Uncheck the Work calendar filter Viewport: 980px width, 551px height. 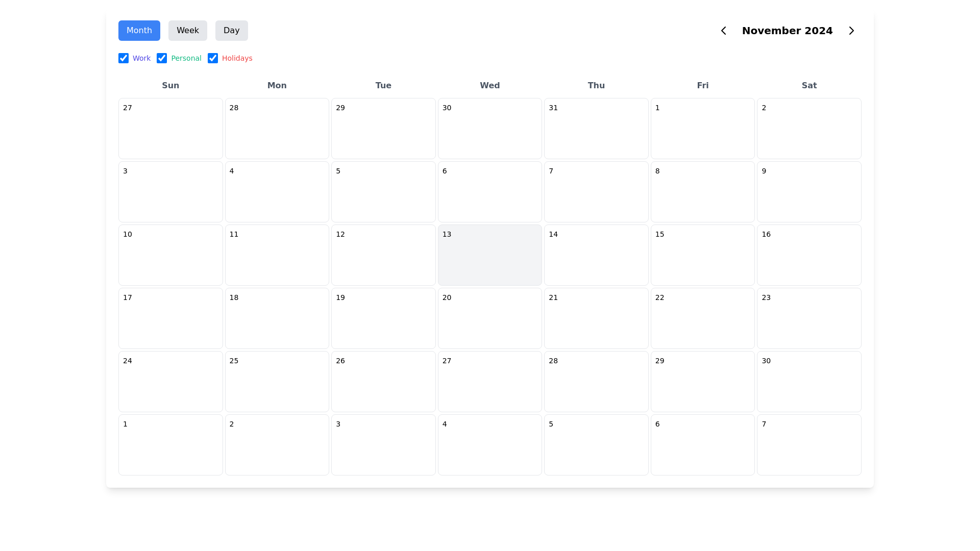pos(124,58)
